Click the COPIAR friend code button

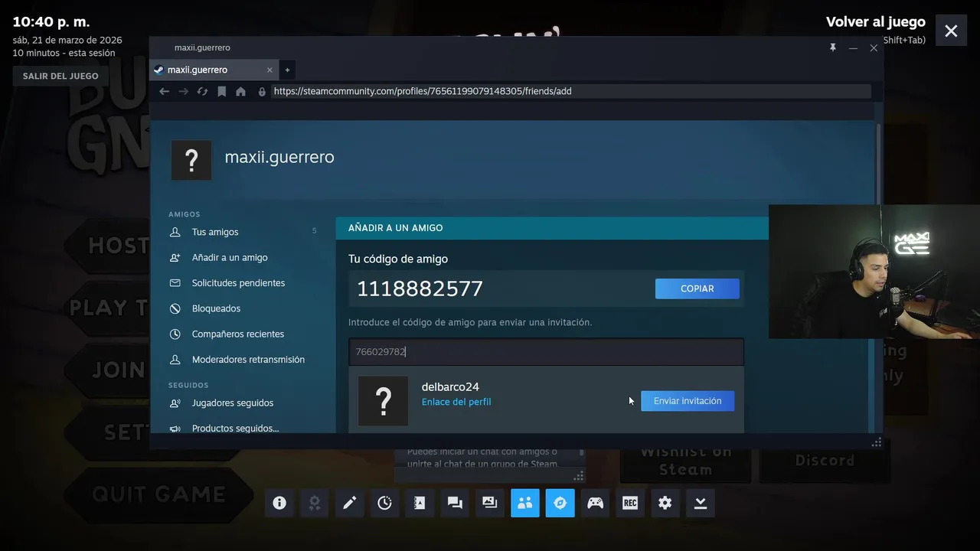point(697,289)
